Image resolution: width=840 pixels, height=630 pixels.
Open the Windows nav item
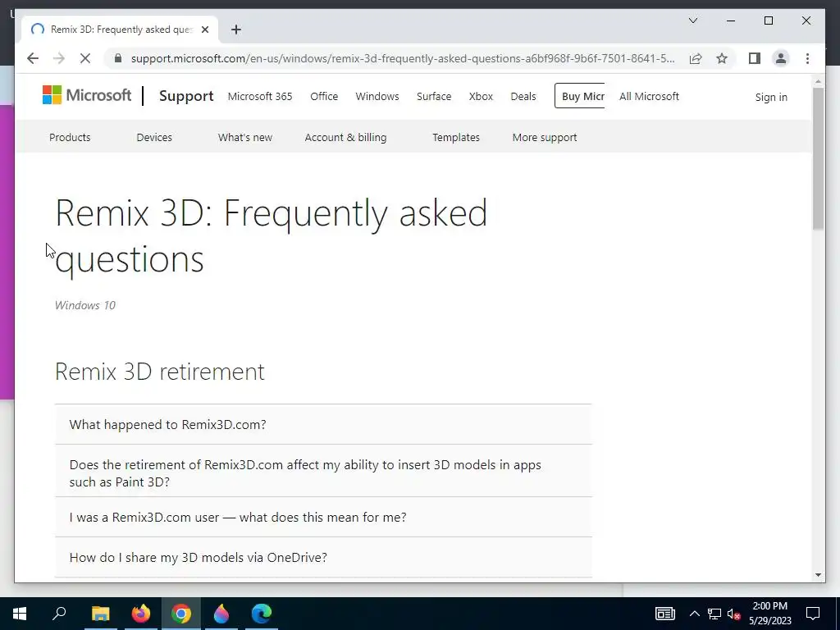point(377,97)
